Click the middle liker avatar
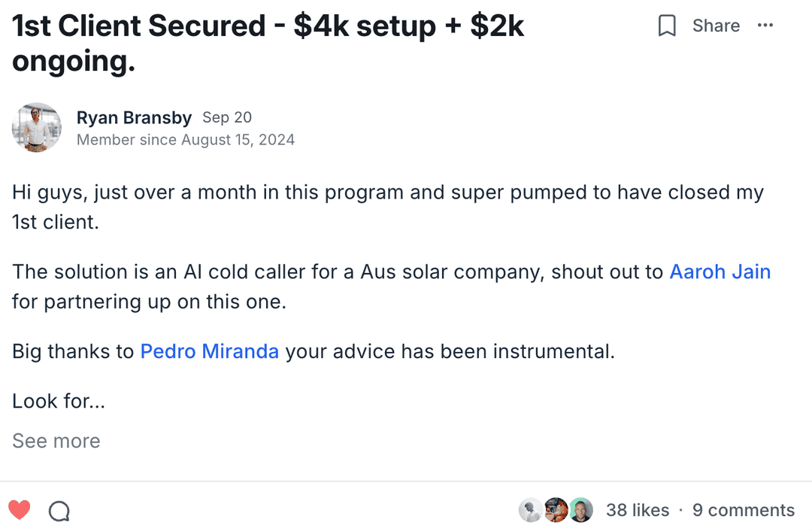The image size is (812, 531). pyautogui.click(x=556, y=511)
